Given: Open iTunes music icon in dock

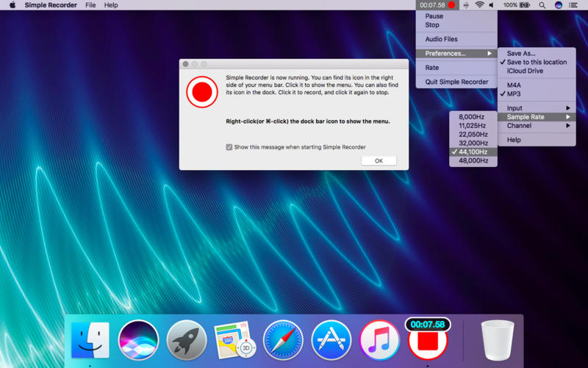Looking at the screenshot, I should coord(379,340).
